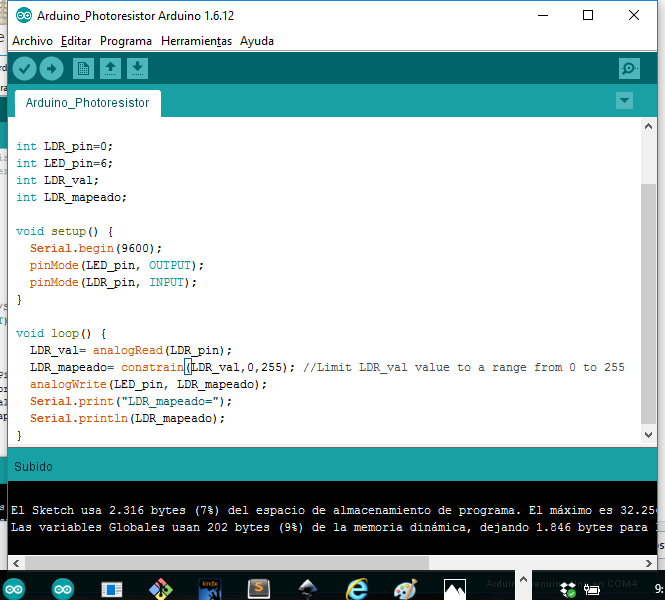Viewport: 665px width, 600px height.
Task: Click the first Arduino taskbar icon
Action: (x=14, y=589)
